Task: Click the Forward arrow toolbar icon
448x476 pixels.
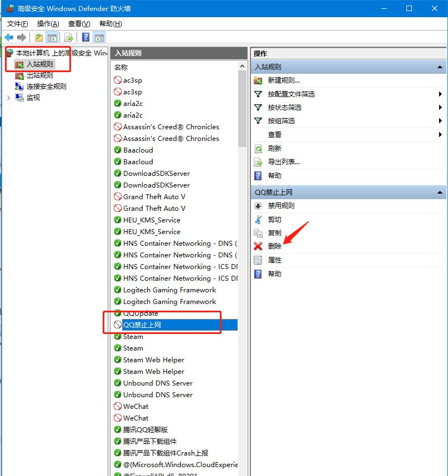Action: pos(22,38)
